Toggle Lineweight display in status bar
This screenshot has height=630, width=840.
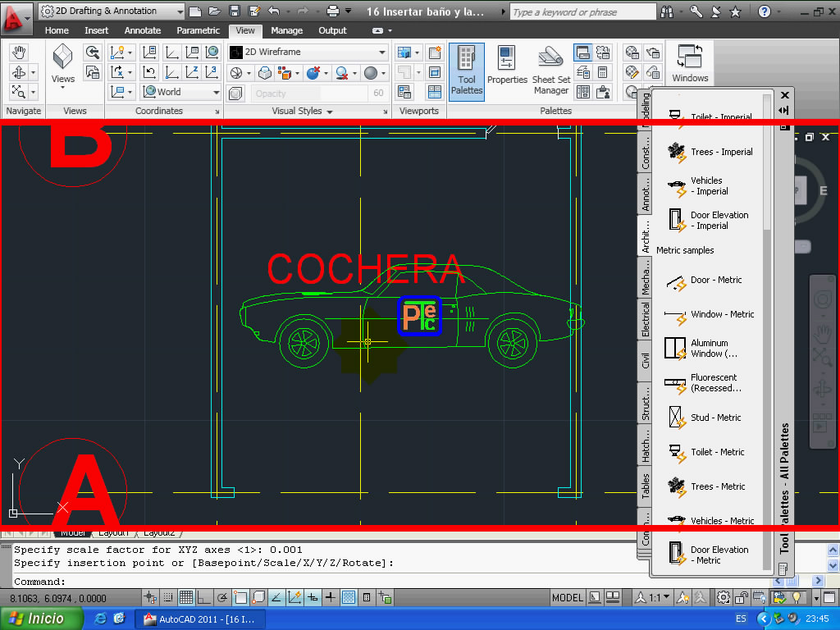[x=331, y=597]
